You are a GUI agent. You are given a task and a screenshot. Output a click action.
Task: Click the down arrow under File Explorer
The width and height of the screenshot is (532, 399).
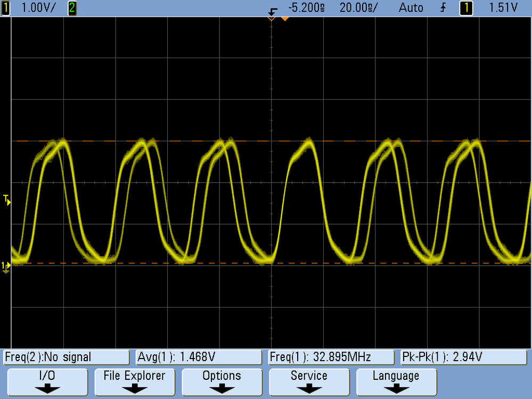(135, 389)
